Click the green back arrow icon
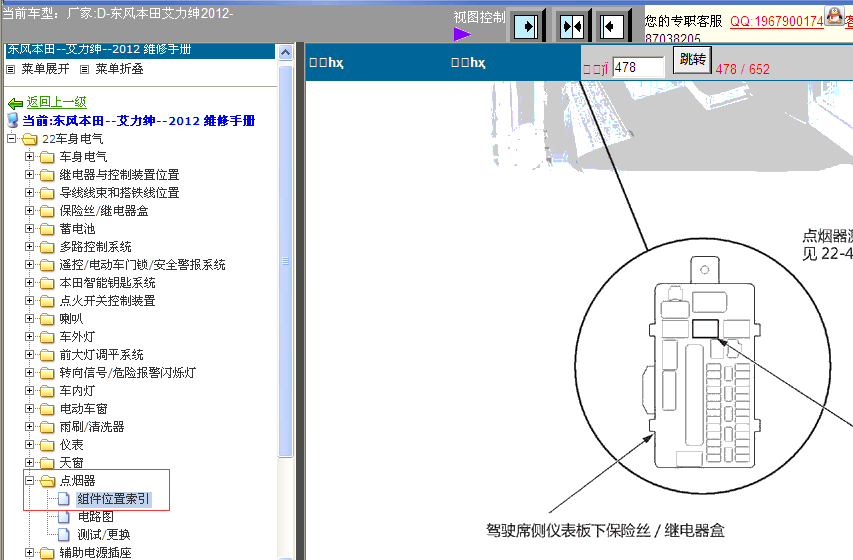 coord(15,102)
